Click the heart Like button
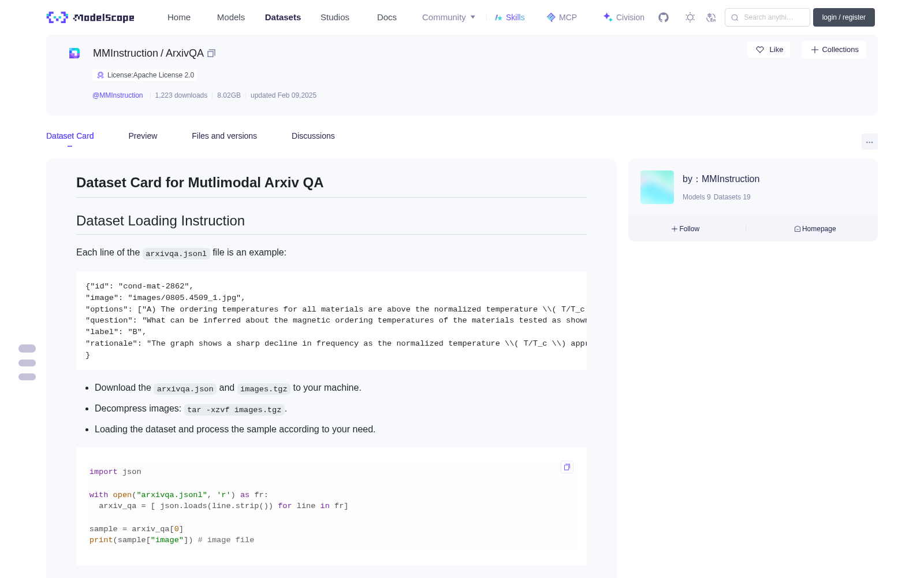This screenshot has width=924, height=578. 769,50
